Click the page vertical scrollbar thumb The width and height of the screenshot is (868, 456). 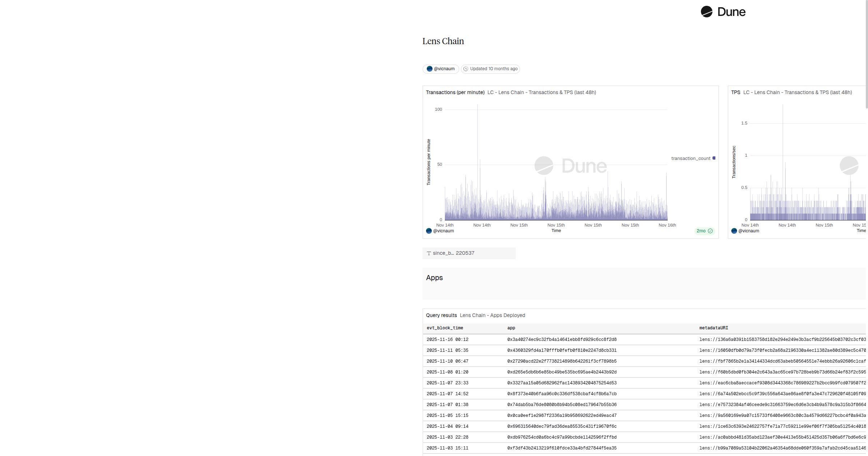[x=866, y=54]
